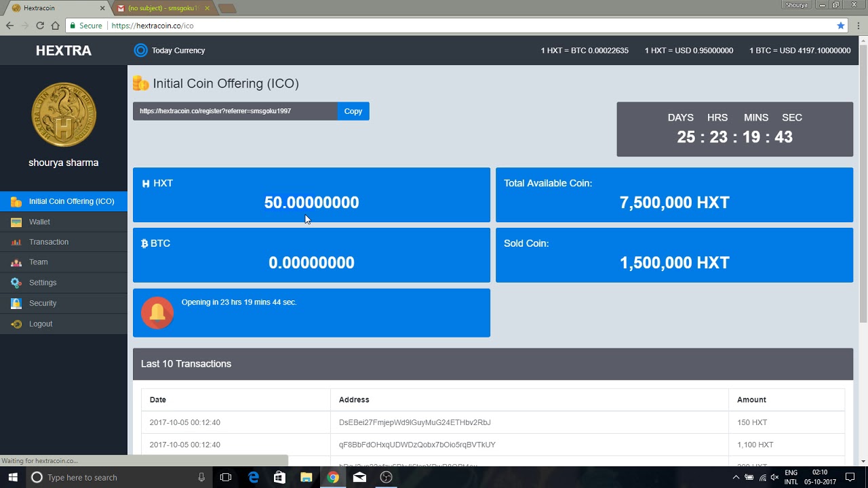Open Microsoft Store from the taskbar
The height and width of the screenshot is (488, 868).
(x=279, y=477)
